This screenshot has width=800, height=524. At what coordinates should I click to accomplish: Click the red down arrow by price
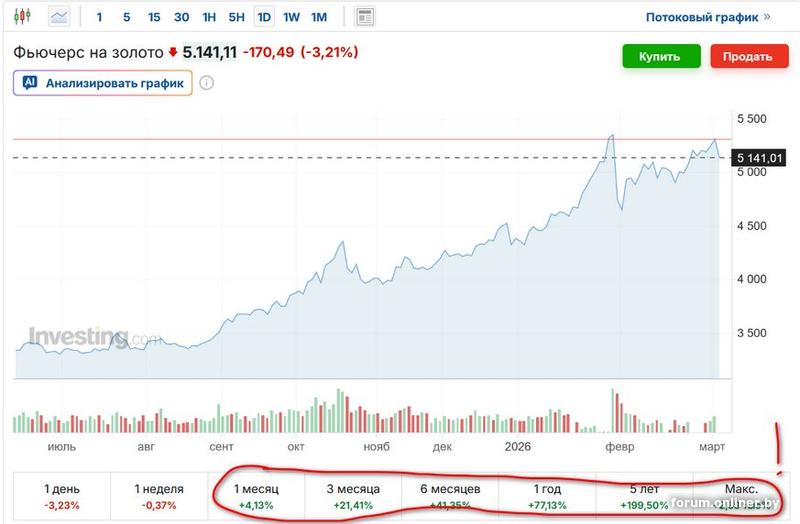[x=173, y=52]
